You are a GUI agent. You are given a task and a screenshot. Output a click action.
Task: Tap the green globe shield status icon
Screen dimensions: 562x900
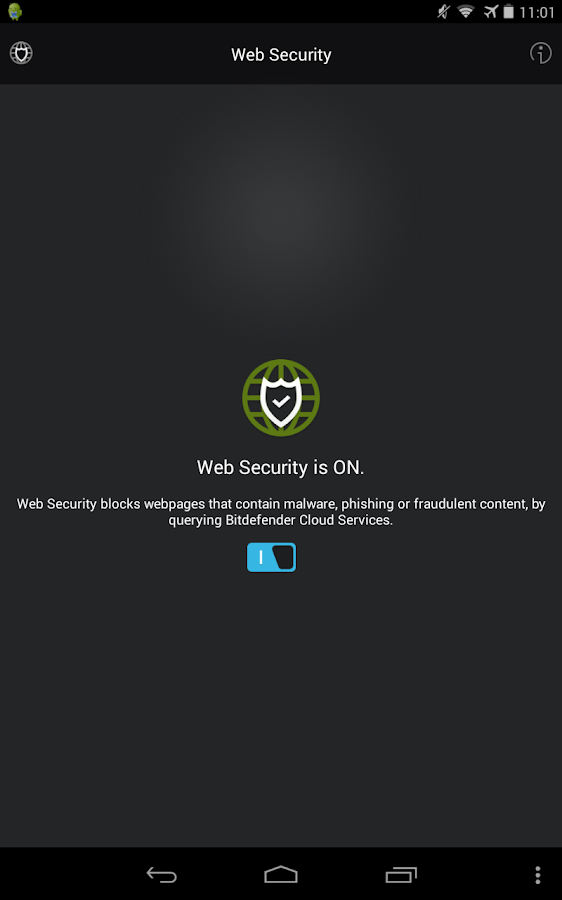tap(281, 398)
